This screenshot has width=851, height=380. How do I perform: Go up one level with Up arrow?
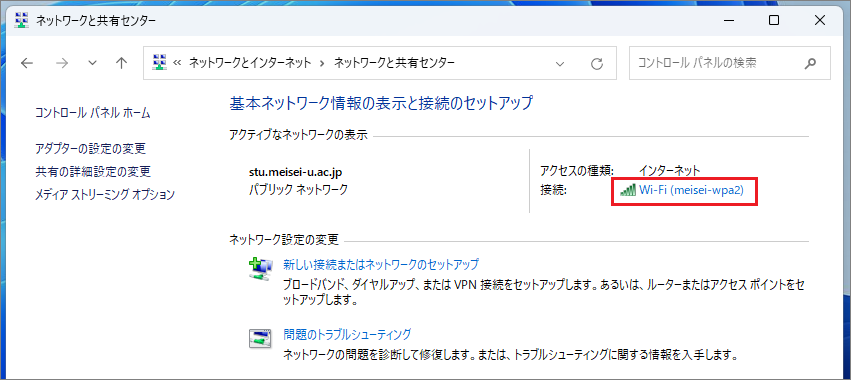tap(122, 63)
